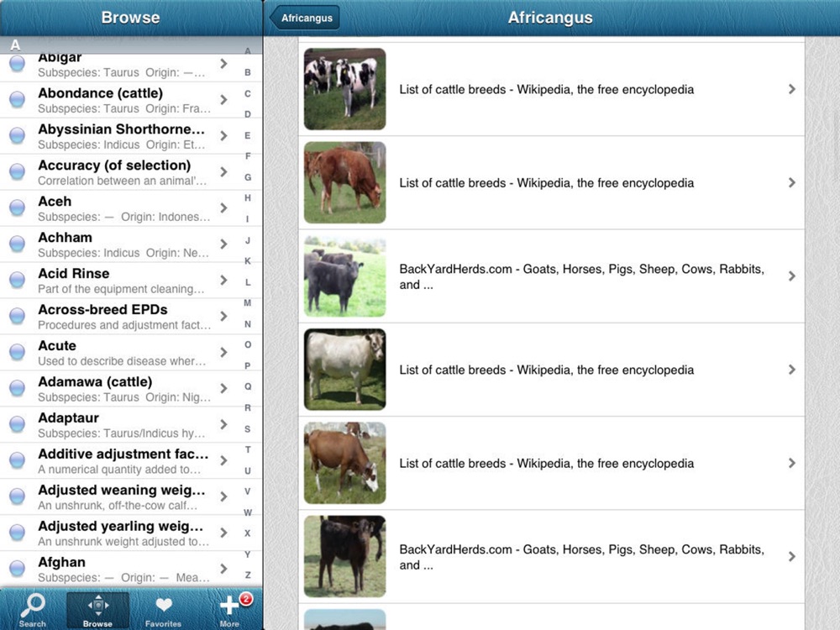This screenshot has height=630, width=840.
Task: Tap the blue dot beside Acid Rinse
Action: tap(17, 280)
